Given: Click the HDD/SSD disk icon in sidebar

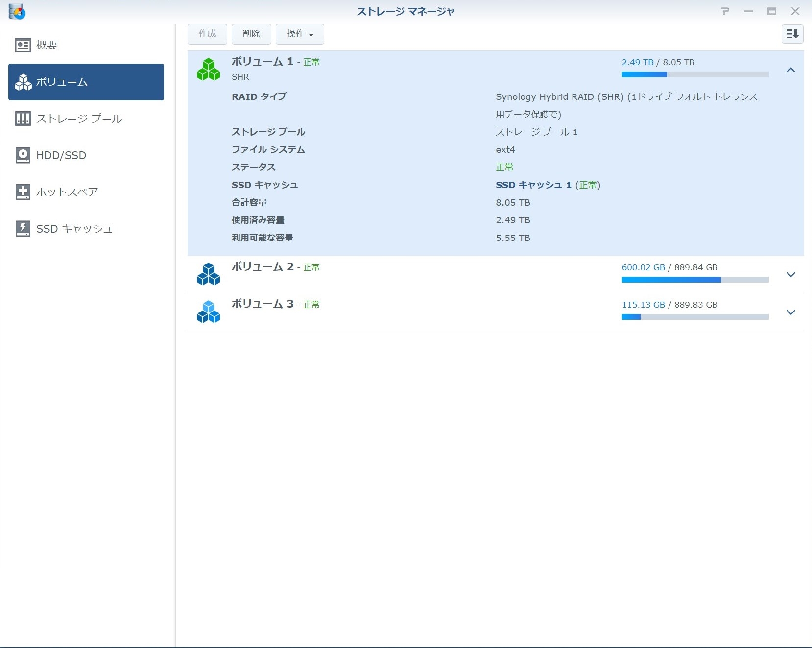Looking at the screenshot, I should point(23,155).
